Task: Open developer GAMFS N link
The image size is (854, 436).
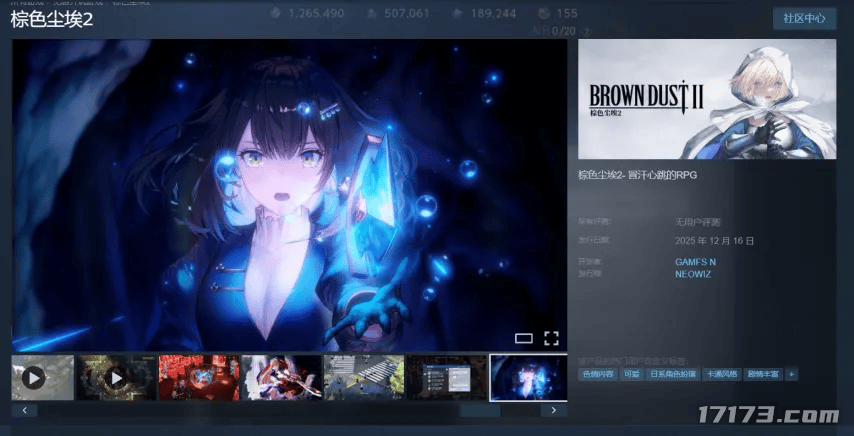Action: pos(695,261)
